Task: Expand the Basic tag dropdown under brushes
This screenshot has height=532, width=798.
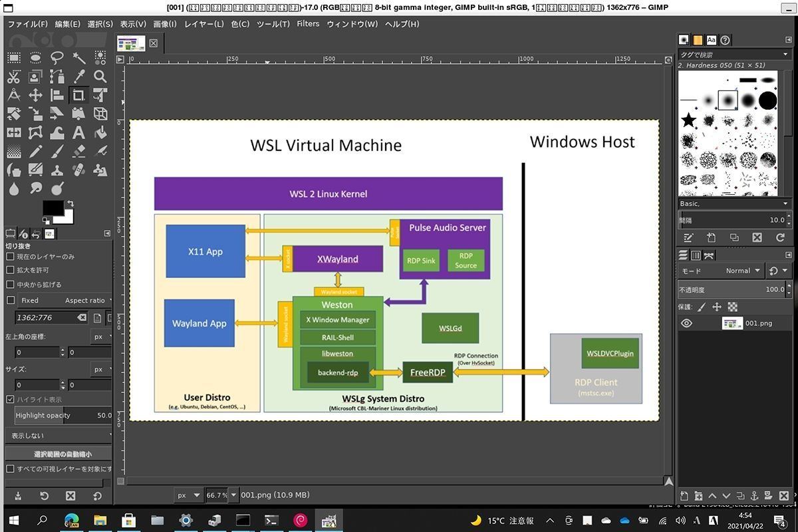Action: pos(735,203)
